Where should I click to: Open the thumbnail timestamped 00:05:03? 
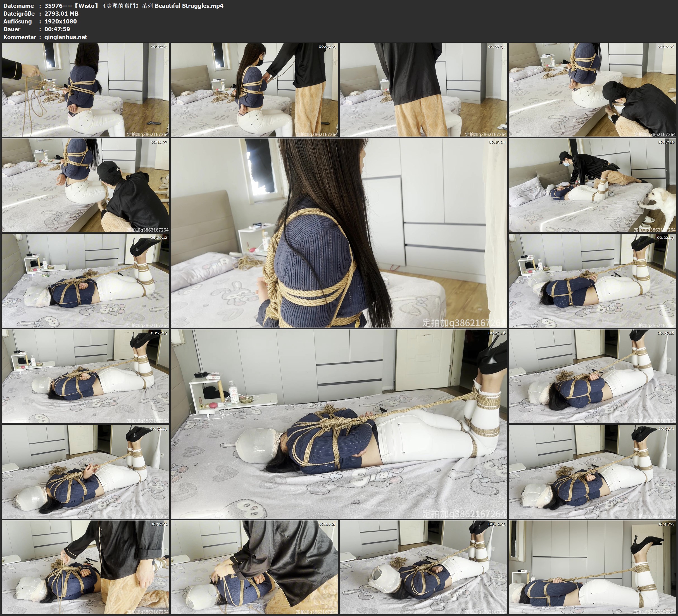coord(254,90)
